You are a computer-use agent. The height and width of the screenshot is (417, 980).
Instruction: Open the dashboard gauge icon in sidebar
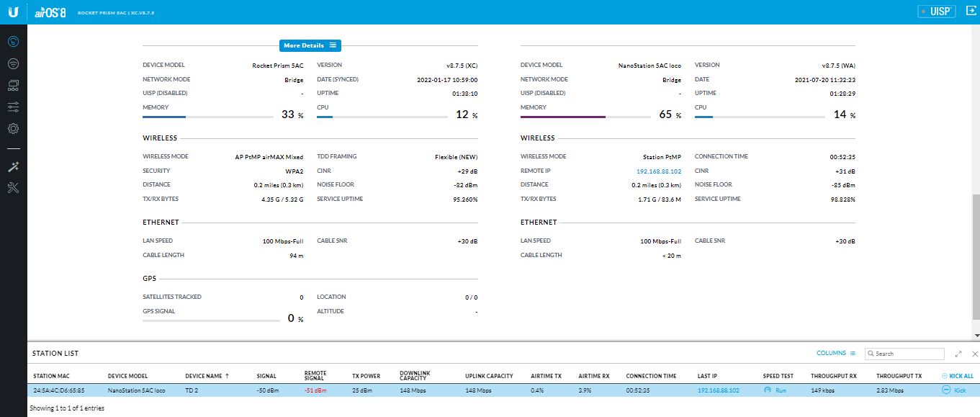(13, 42)
